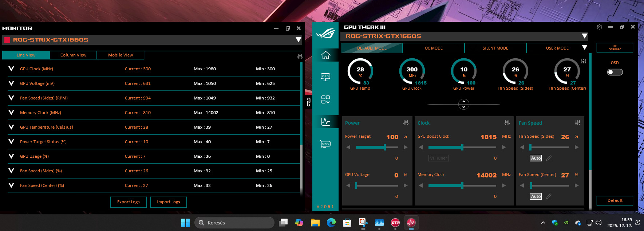
Task: Expand the Fan Speed (Sides) (RPM) row
Action: click(x=11, y=98)
